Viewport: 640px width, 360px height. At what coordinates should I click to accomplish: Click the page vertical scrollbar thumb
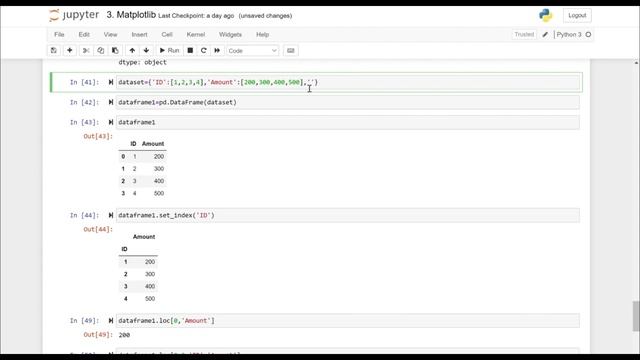(636, 316)
